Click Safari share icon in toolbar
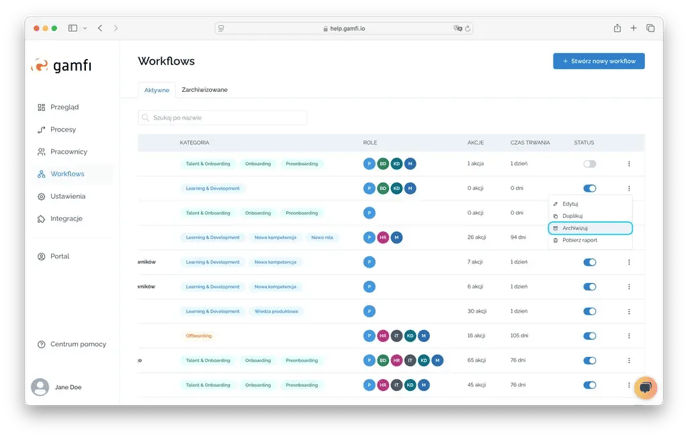The height and width of the screenshot is (438, 688). point(617,28)
